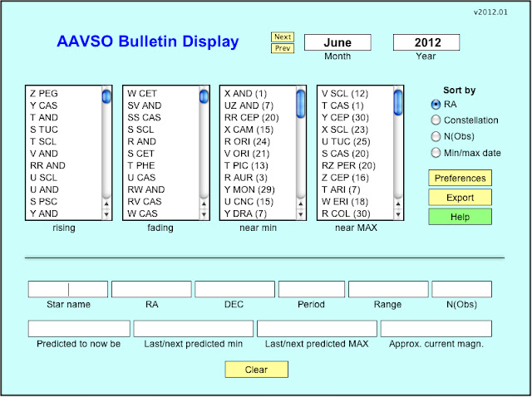Select X AND (1) in near min list
Screen dimensions: 532x397
pyautogui.click(x=246, y=94)
